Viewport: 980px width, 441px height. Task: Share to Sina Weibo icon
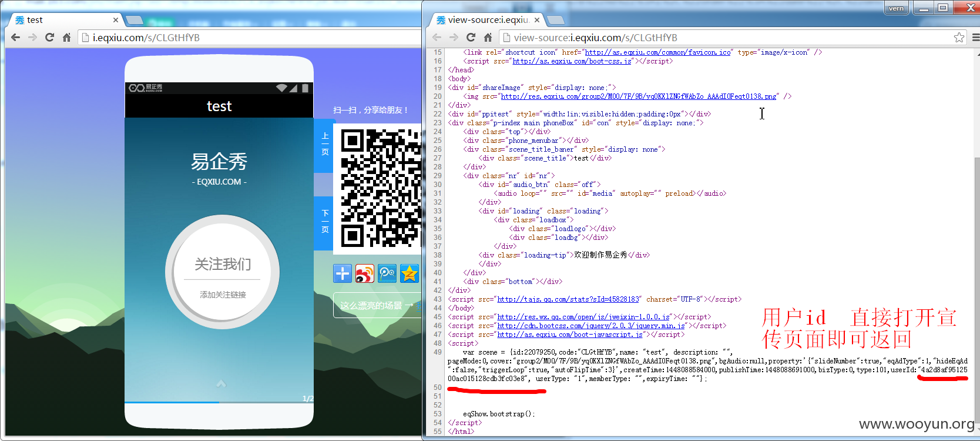(365, 273)
